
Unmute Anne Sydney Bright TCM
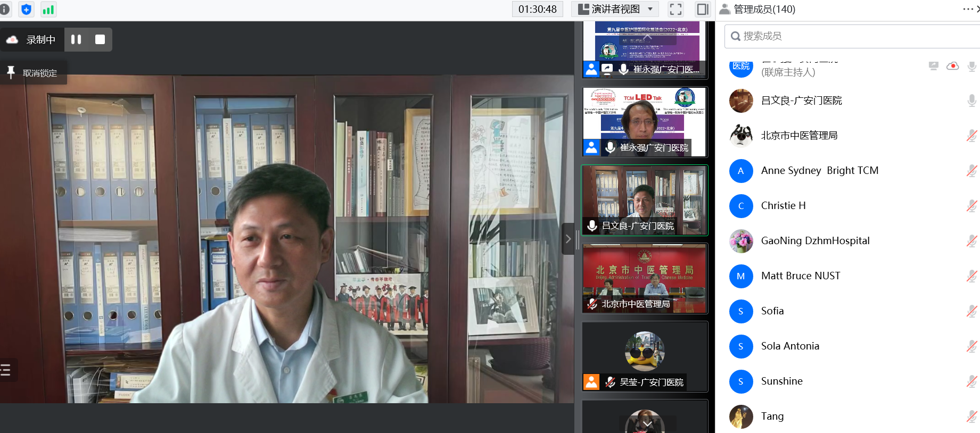(x=971, y=171)
